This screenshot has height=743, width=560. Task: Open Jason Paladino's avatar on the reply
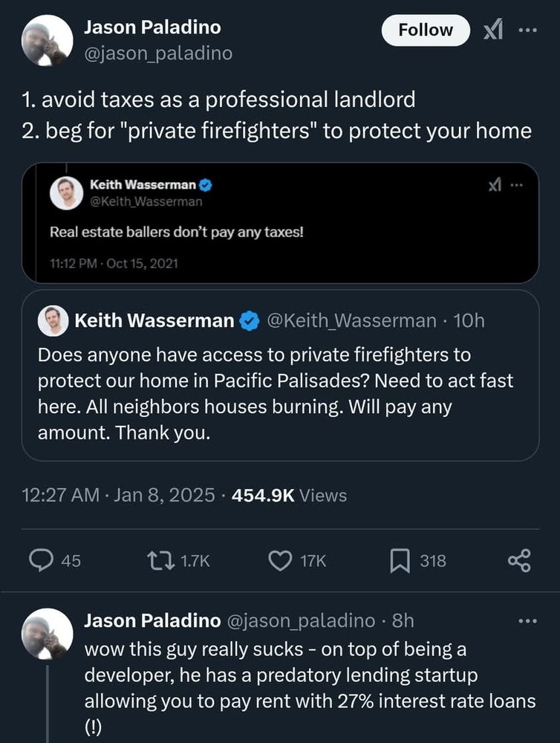[43, 633]
